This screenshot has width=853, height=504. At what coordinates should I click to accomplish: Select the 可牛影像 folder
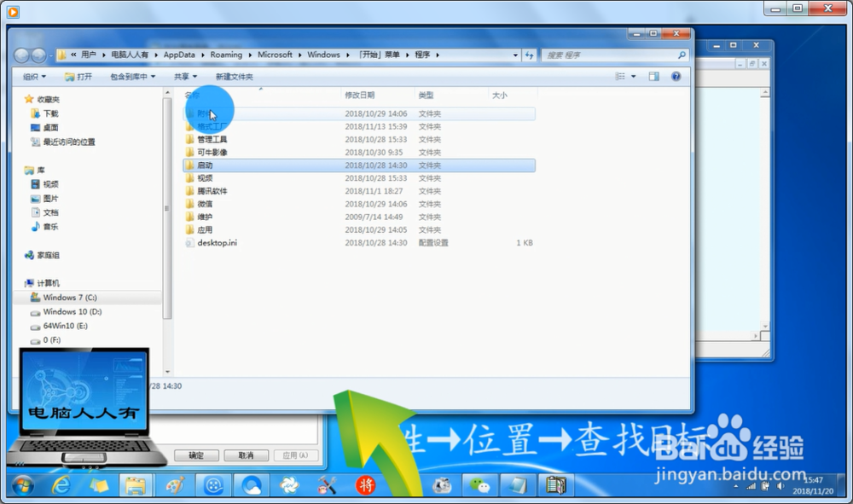359,153
